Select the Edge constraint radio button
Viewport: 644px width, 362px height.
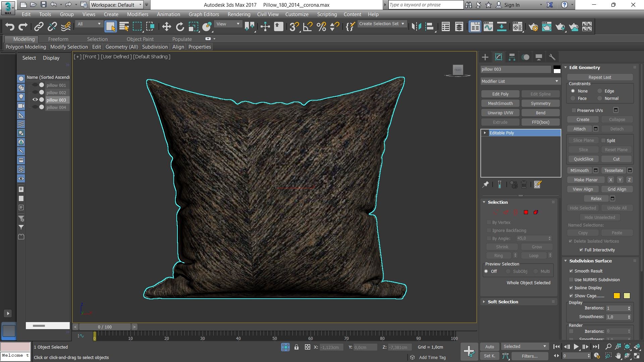coord(600,91)
